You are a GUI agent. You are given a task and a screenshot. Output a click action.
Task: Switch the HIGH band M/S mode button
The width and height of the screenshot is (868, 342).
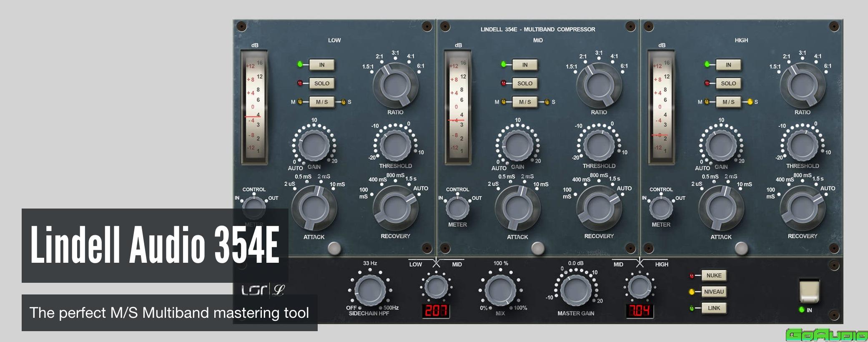(x=728, y=102)
